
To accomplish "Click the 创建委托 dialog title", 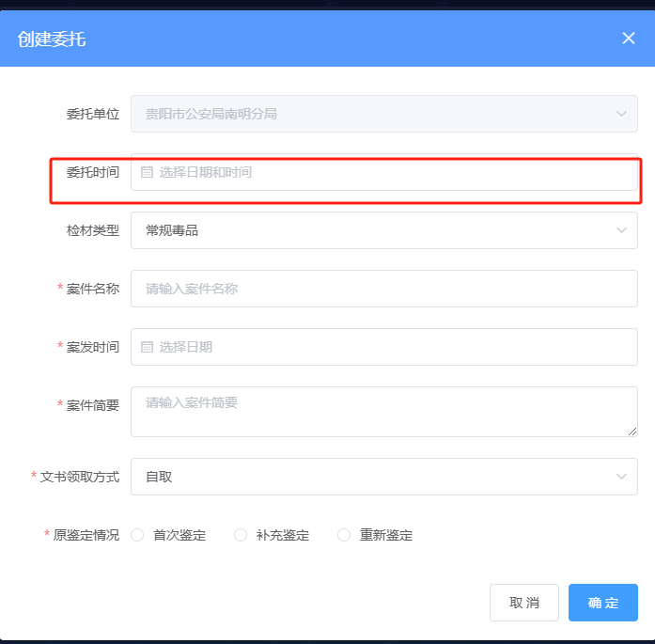I will (53, 39).
